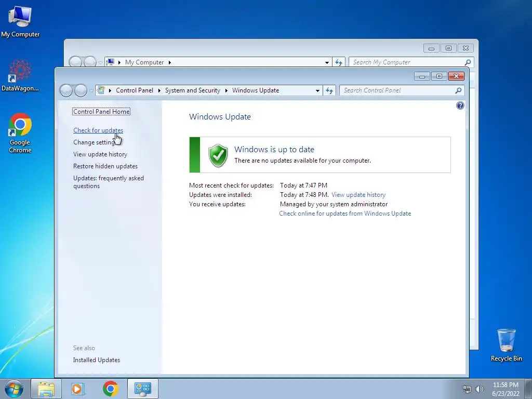This screenshot has height=399, width=532.
Task: Launch Google Chrome from the desktop
Action: 20,133
